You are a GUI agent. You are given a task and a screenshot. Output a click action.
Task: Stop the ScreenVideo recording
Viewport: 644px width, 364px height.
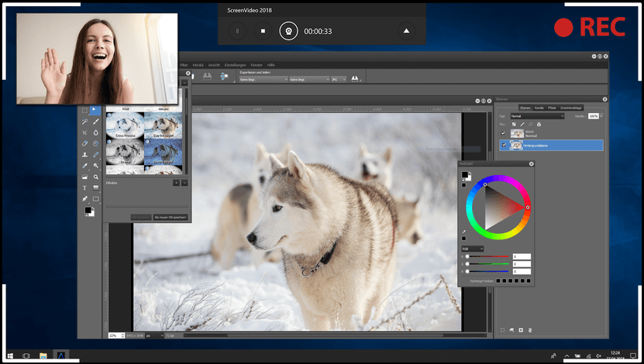(263, 31)
